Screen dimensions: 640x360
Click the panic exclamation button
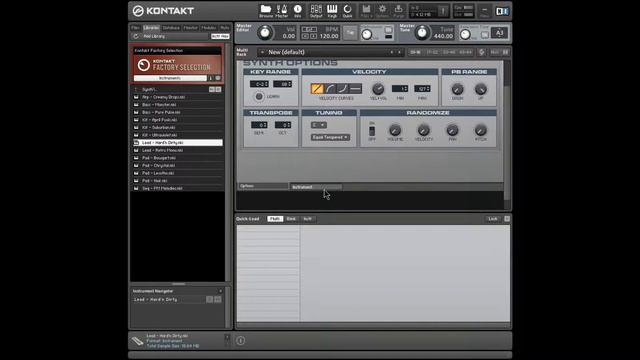(x=442, y=11)
